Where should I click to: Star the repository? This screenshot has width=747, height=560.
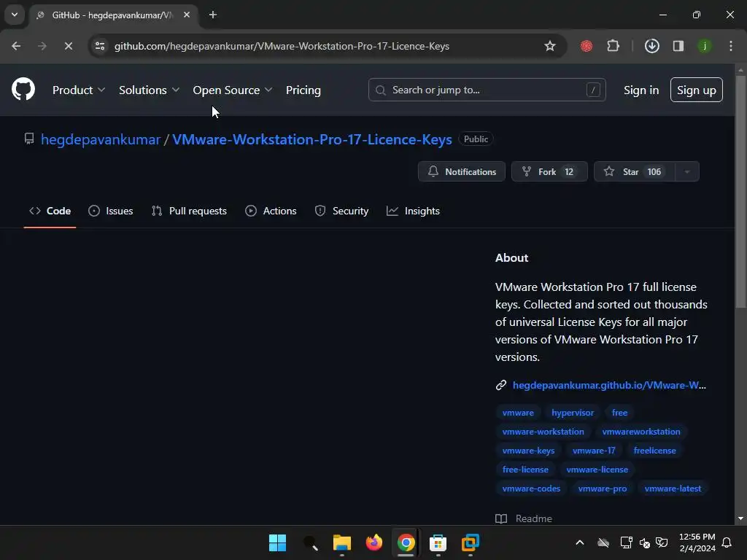pos(635,172)
